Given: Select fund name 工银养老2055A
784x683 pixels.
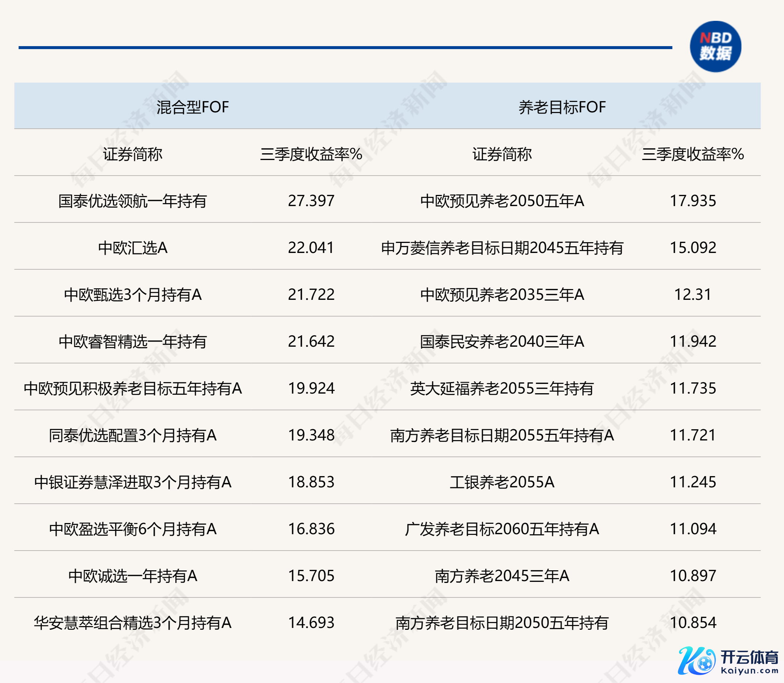Looking at the screenshot, I should (x=502, y=482).
